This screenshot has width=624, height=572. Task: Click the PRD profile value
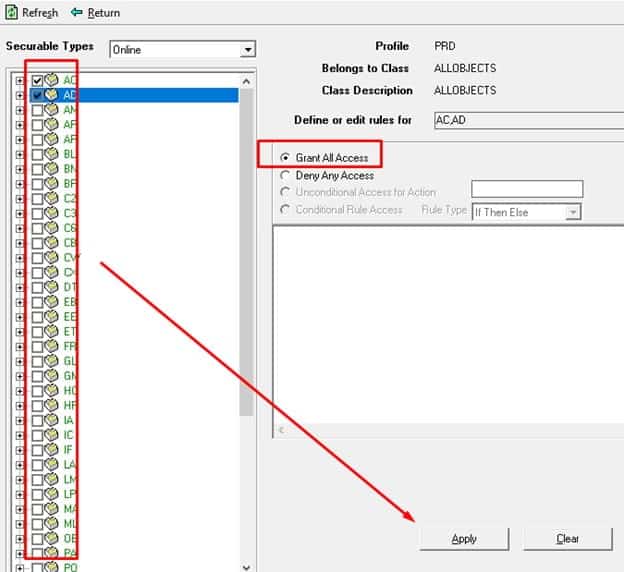[x=445, y=46]
